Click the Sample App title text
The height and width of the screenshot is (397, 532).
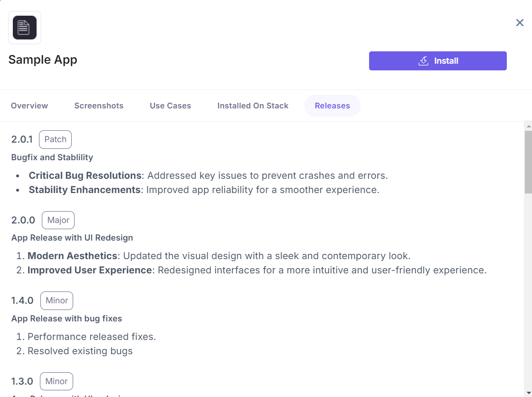[x=43, y=59]
